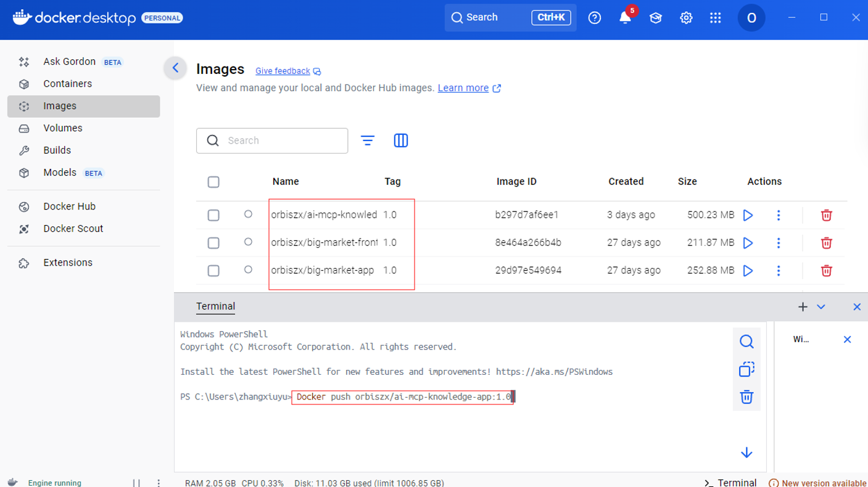
Task: Click the images Search input field
Action: click(272, 141)
